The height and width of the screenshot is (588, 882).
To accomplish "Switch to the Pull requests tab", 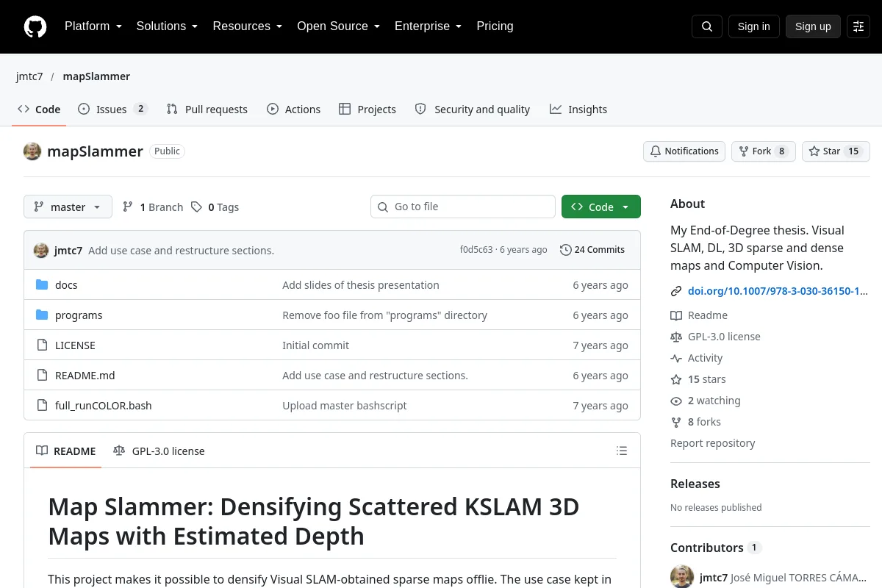I will [207, 110].
